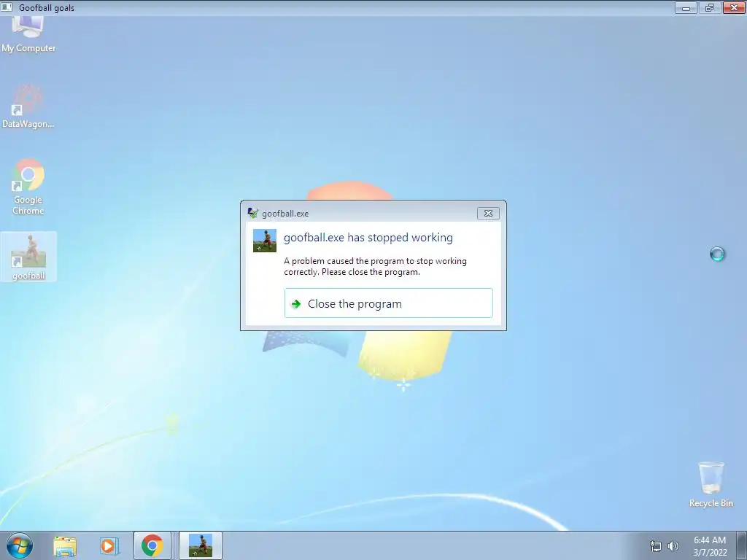Restore down the Goofball goals window

click(710, 7)
